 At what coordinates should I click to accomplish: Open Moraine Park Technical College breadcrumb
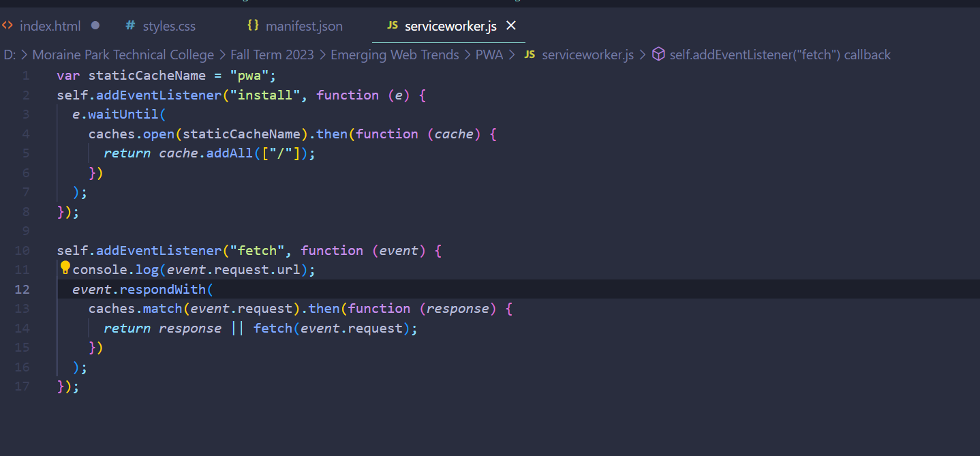coord(123,55)
